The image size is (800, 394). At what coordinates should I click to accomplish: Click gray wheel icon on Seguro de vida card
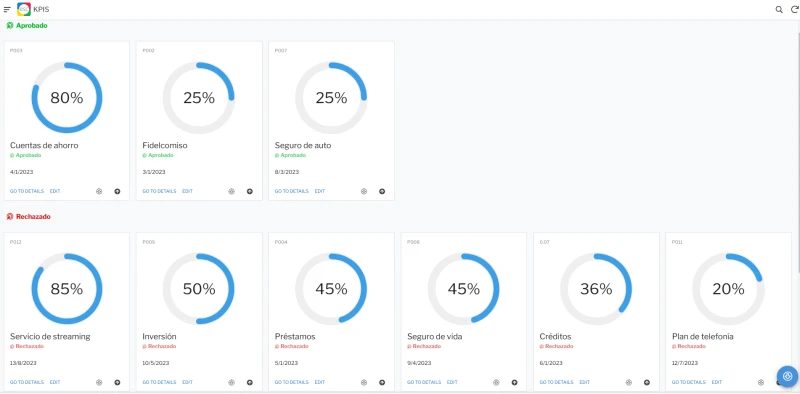[496, 382]
